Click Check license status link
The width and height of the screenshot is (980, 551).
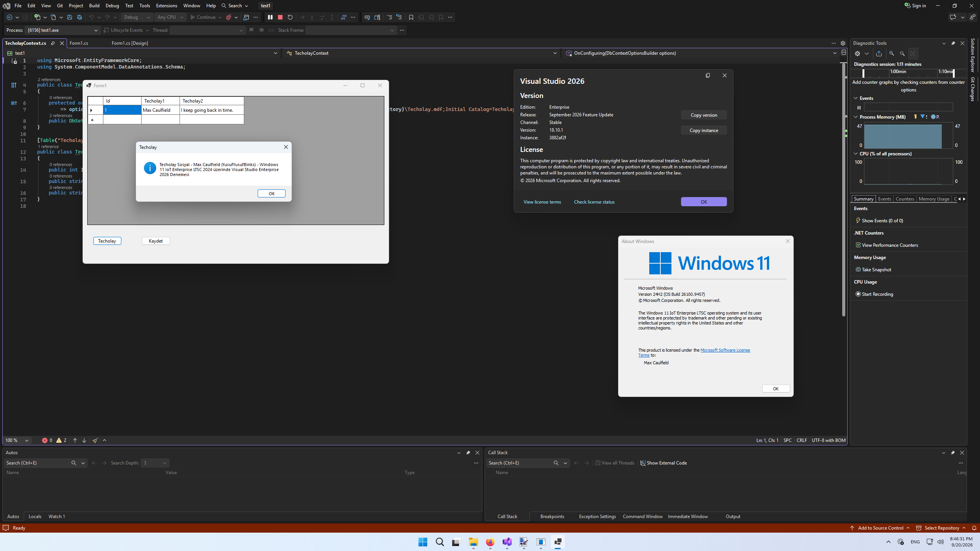[x=594, y=202]
